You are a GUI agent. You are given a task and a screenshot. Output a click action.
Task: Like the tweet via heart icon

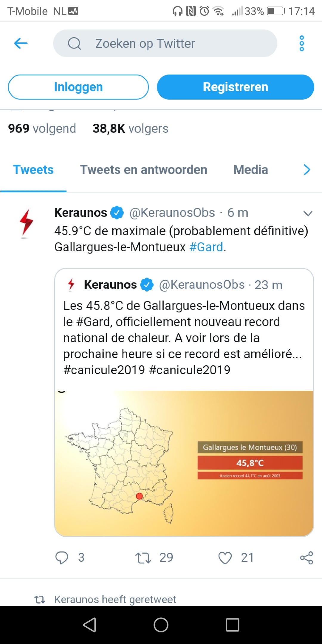pos(225,558)
